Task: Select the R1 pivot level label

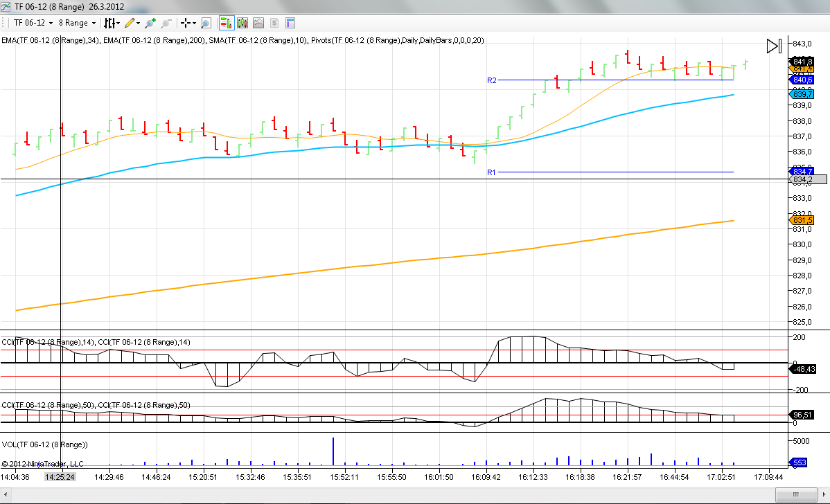Action: [x=491, y=172]
